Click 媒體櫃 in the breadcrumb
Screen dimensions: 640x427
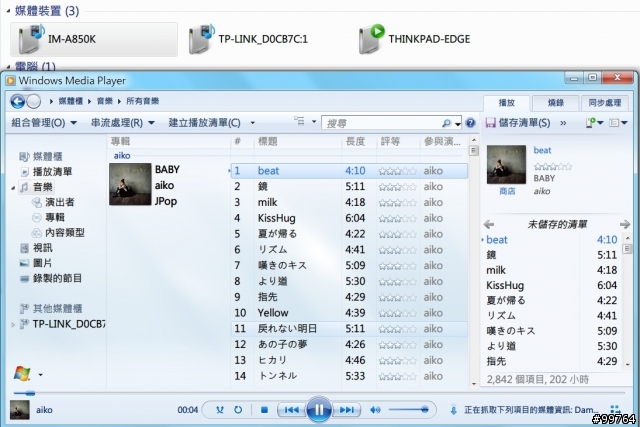[x=70, y=101]
